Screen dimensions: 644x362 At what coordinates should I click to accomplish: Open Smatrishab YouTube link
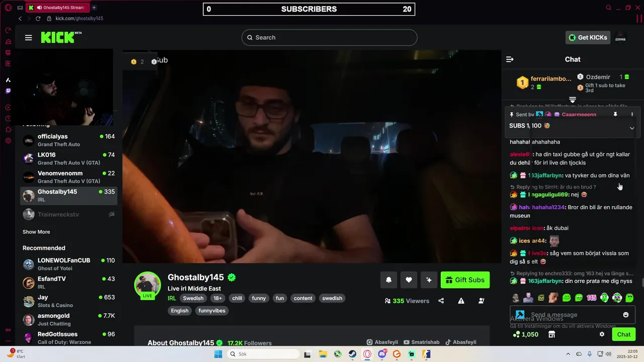[422, 342]
